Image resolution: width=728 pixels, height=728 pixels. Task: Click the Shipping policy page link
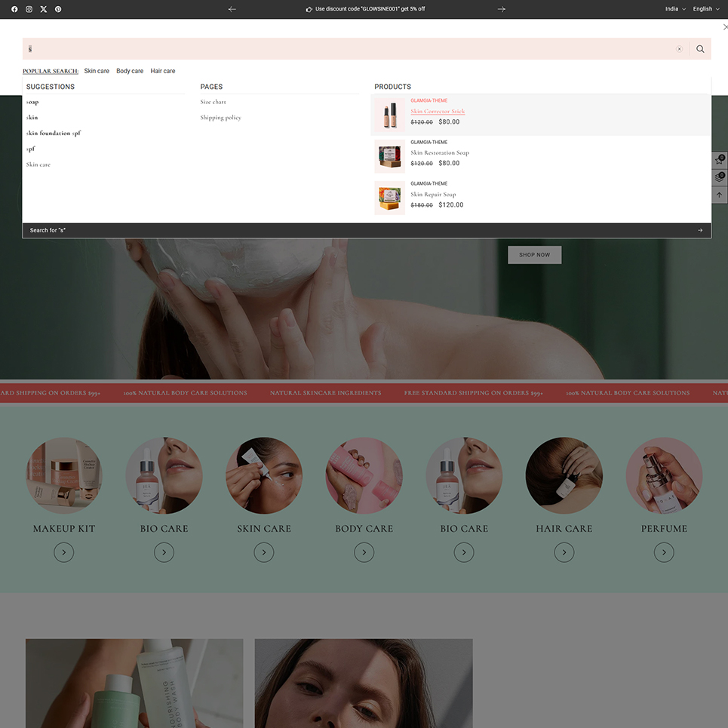(220, 118)
